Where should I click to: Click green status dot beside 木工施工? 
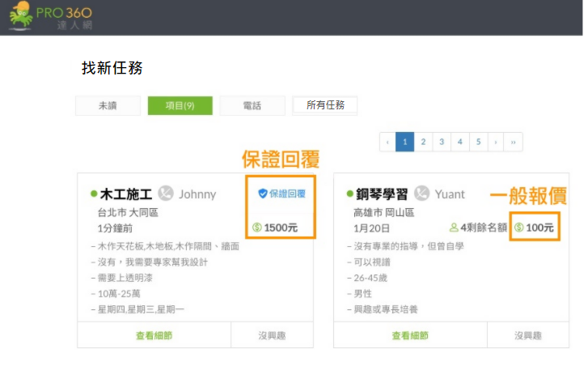tap(94, 194)
